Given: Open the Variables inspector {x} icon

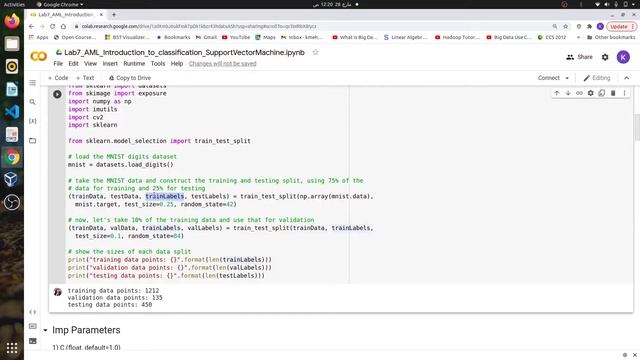Looking at the screenshot, I should point(33,121).
